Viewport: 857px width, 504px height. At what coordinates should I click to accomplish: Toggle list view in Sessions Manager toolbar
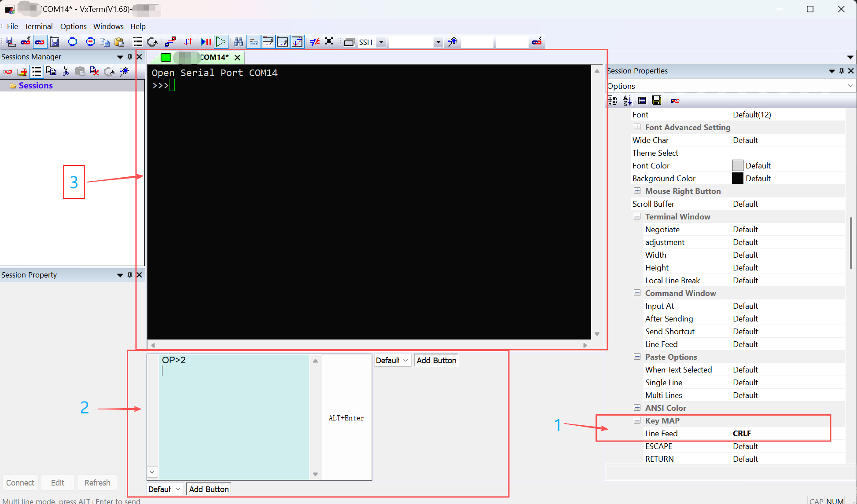(37, 71)
